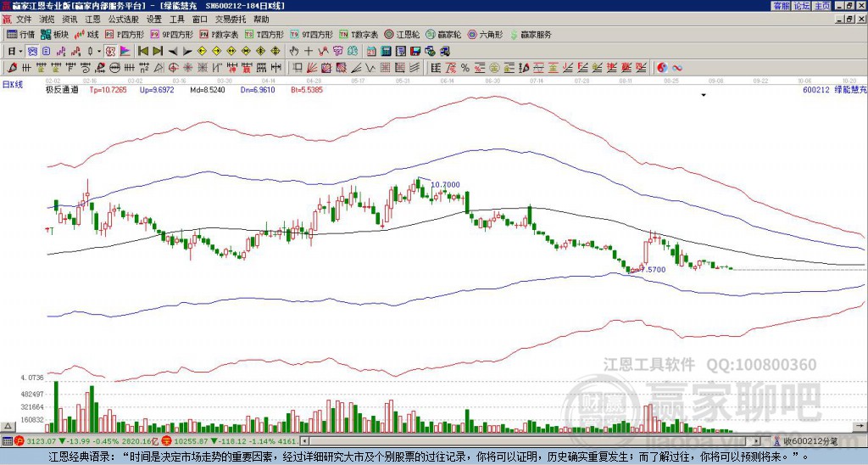
Task: Open the 江恩 menu
Action: (92, 20)
